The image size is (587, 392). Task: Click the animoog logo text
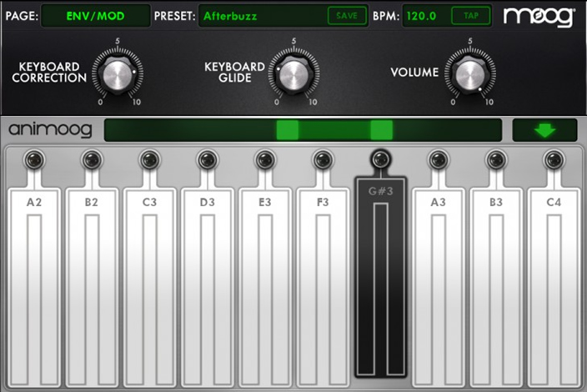pyautogui.click(x=50, y=129)
